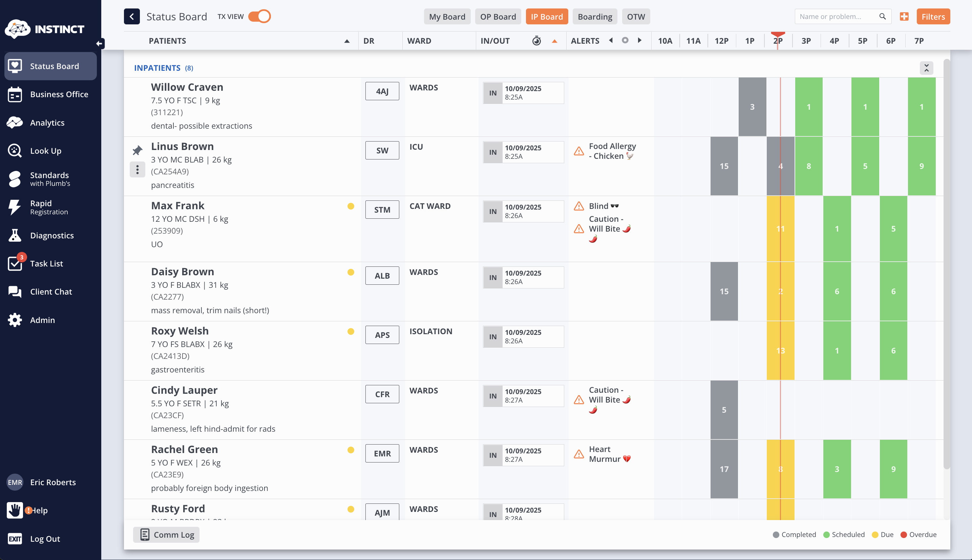
Task: Click the circle toggle in ALERTS header
Action: (625, 40)
